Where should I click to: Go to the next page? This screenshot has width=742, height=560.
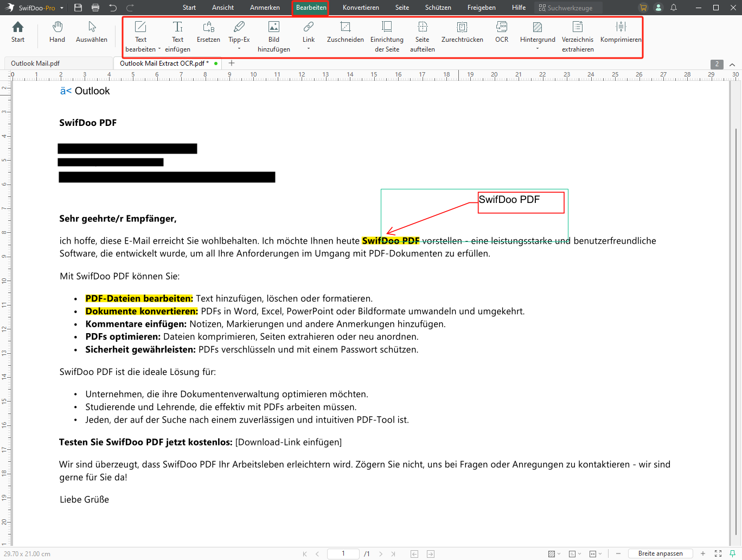pyautogui.click(x=381, y=553)
